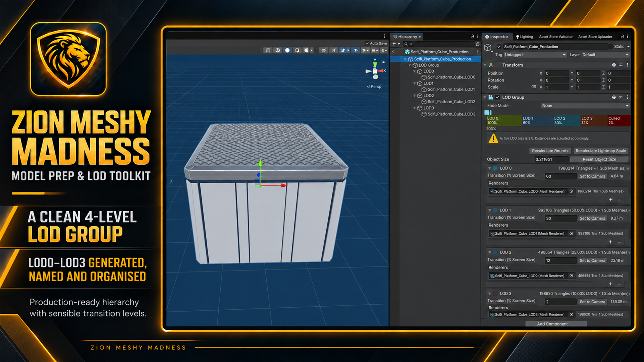The image size is (644, 362).
Task: Click the Hierarchy panel lock icon
Action: click(473, 37)
